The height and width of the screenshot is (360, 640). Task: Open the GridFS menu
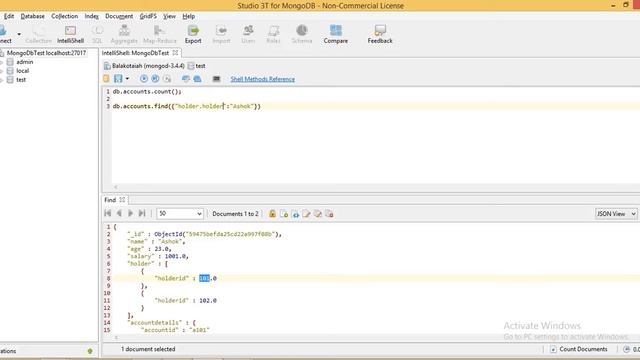pos(148,16)
